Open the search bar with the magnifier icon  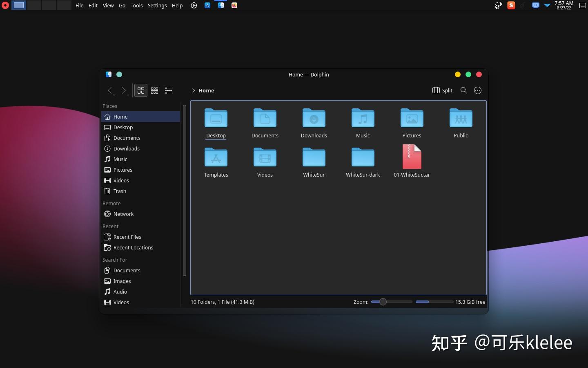coord(463,90)
